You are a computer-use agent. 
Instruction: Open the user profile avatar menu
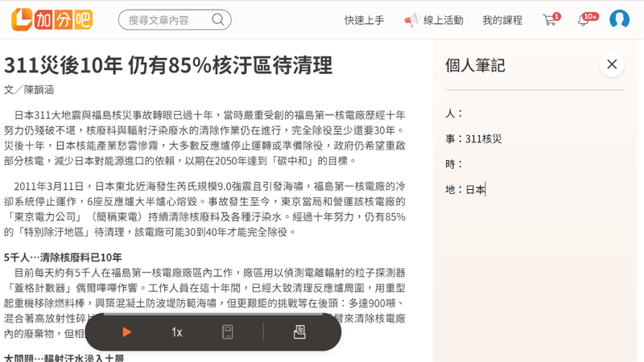pyautogui.click(x=619, y=19)
